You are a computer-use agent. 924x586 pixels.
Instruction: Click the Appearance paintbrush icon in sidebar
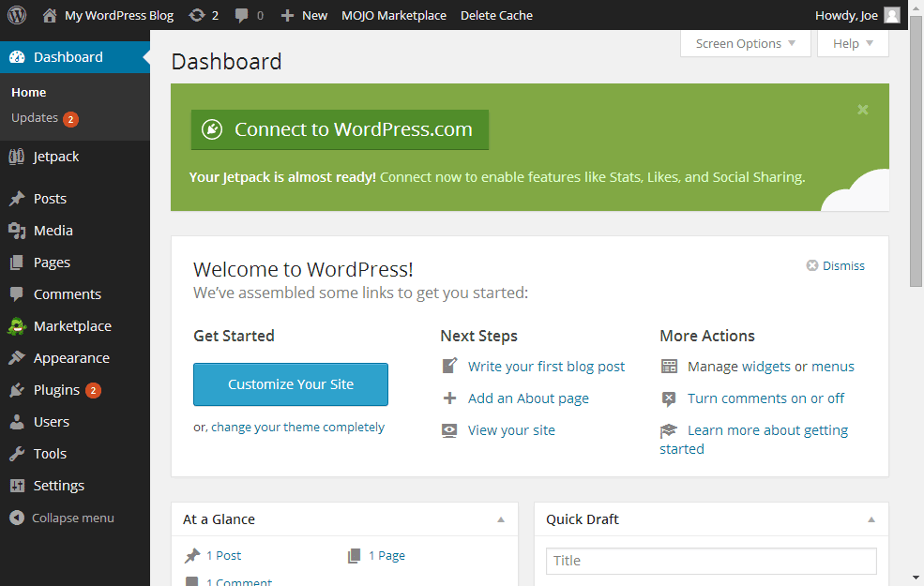[17, 357]
